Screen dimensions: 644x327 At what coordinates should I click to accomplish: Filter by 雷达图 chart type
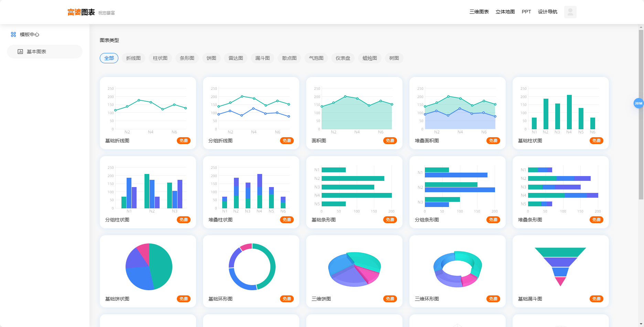click(236, 58)
